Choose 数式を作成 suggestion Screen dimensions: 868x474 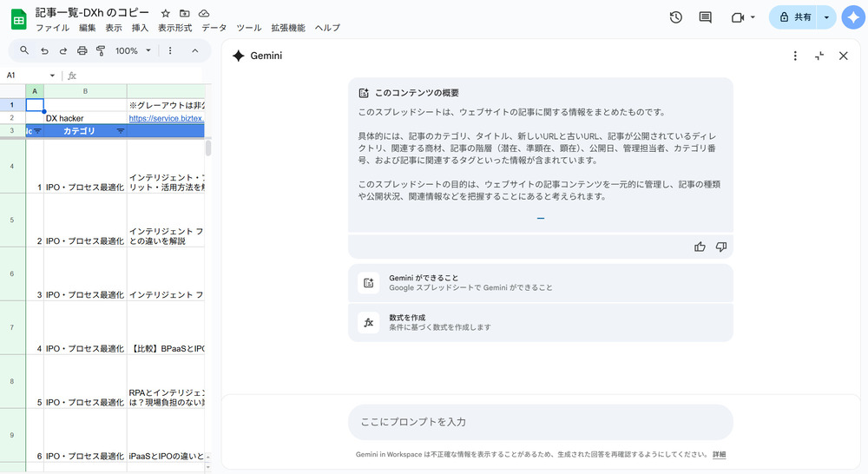click(540, 322)
